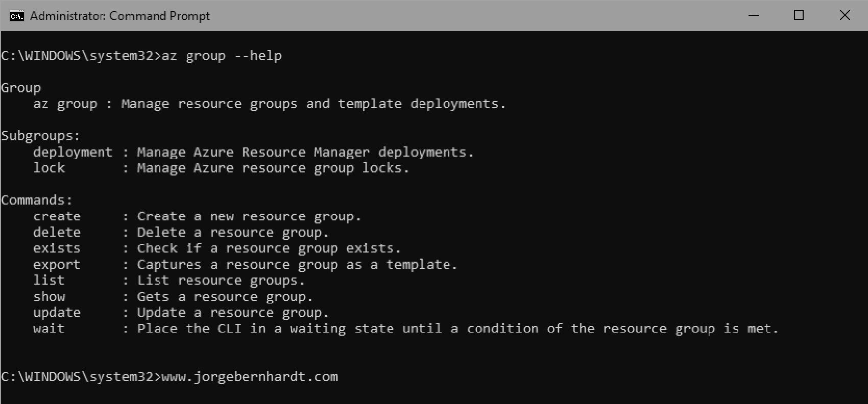Click the 'Subgroups:' heading in output
The width and height of the screenshot is (868, 404).
[x=41, y=136]
